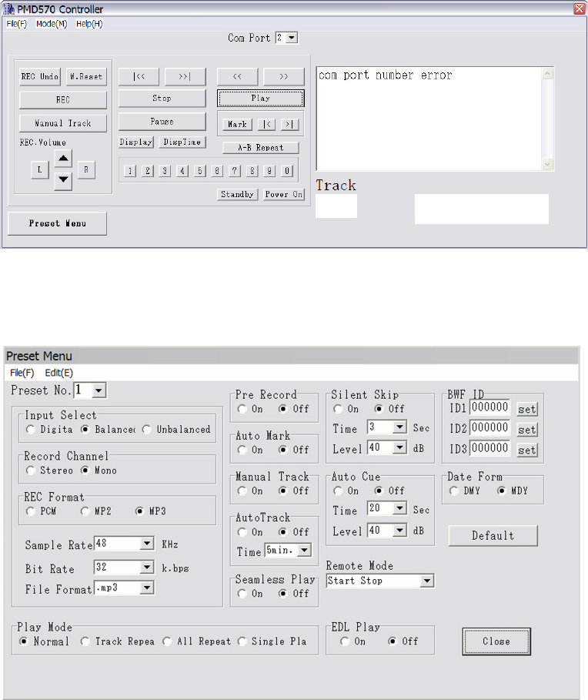Click the Power On button
Viewport: 588px width, 700px height.
click(x=284, y=194)
